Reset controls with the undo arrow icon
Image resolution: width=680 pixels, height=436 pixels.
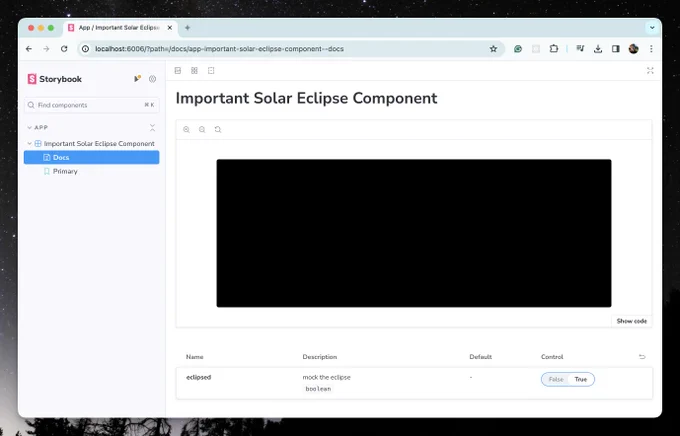(642, 357)
